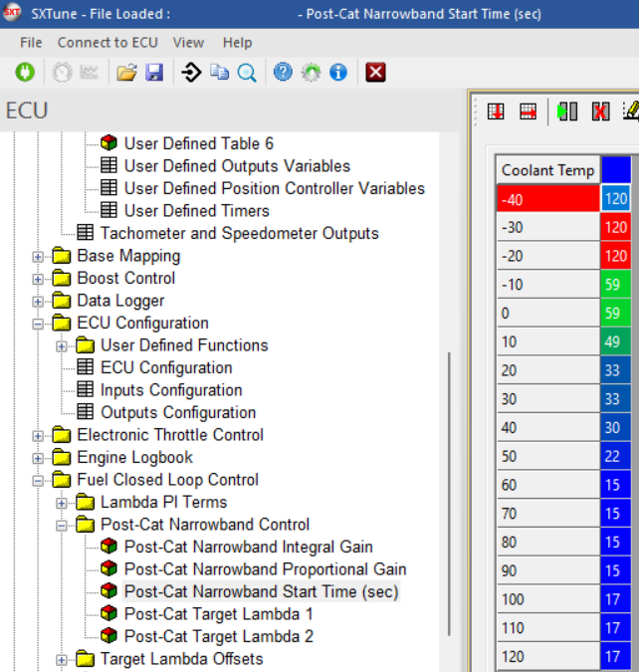Viewport: 639px width, 672px height.
Task: Expand the User Defined Functions folder
Action: click(x=62, y=346)
